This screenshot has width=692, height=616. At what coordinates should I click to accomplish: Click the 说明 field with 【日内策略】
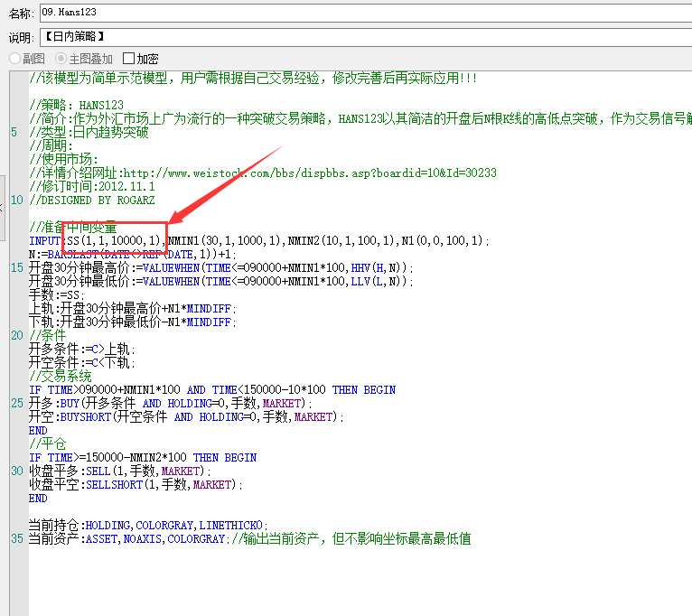point(361,37)
